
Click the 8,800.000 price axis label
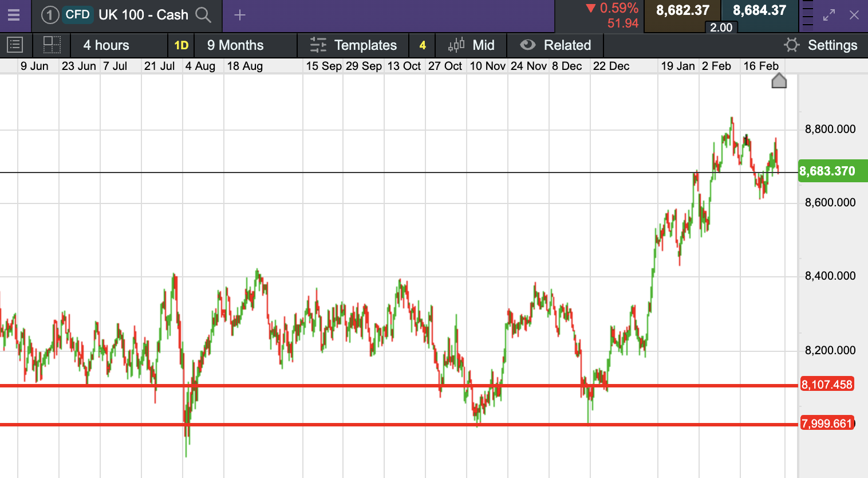click(x=830, y=129)
